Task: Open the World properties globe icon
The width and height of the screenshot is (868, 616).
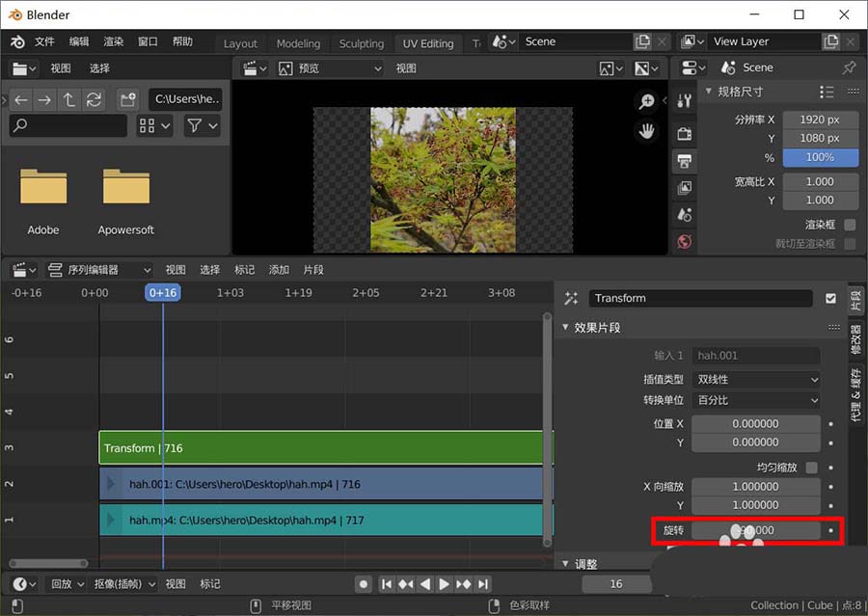Action: [x=685, y=241]
